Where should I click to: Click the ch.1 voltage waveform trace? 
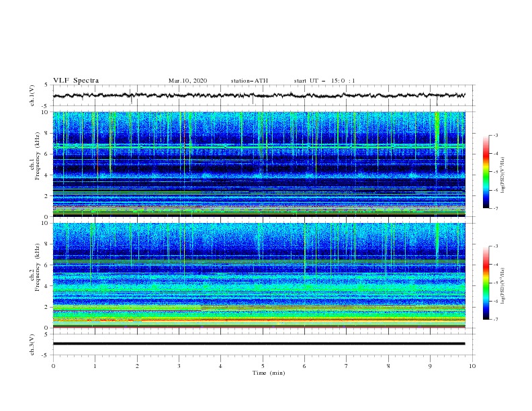259,95
